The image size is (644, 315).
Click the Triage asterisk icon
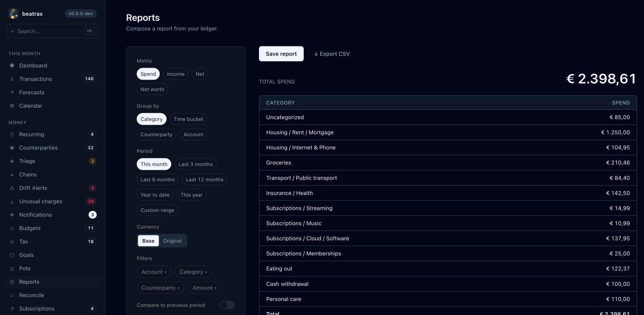coord(12,161)
